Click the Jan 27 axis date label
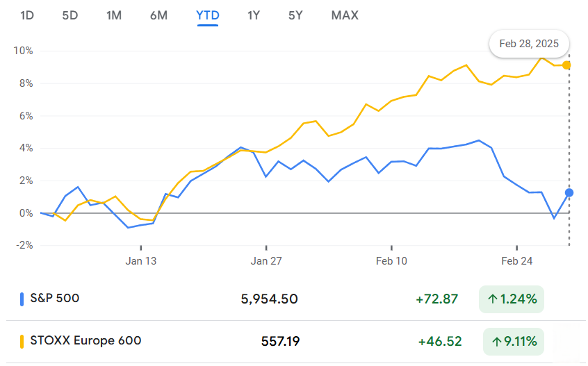Image resolution: width=588 pixels, height=366 pixels. pyautogui.click(x=267, y=261)
